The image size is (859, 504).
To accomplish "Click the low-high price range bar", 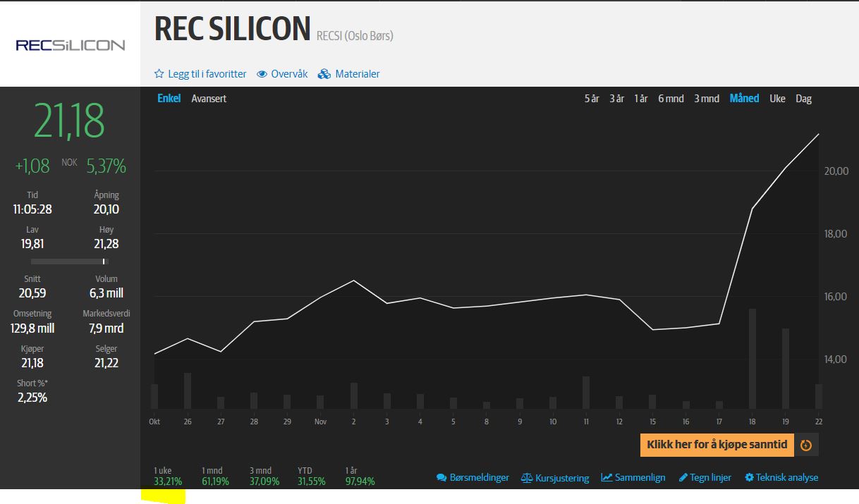I will (x=69, y=262).
